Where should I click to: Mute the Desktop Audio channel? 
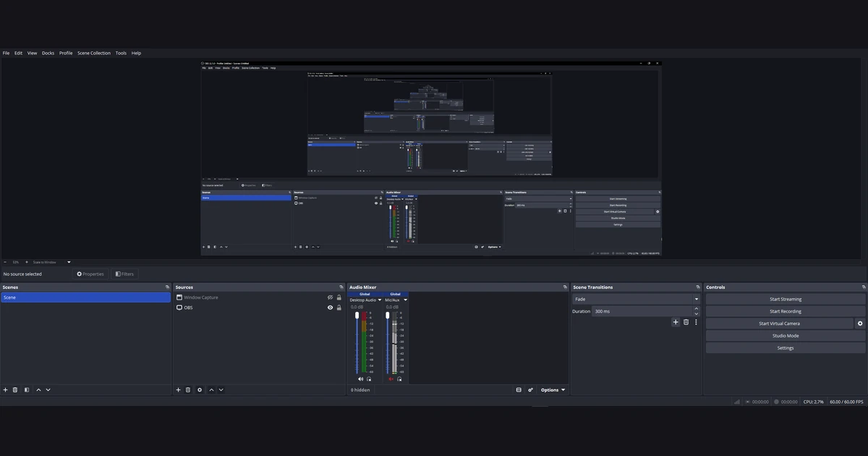pos(360,379)
